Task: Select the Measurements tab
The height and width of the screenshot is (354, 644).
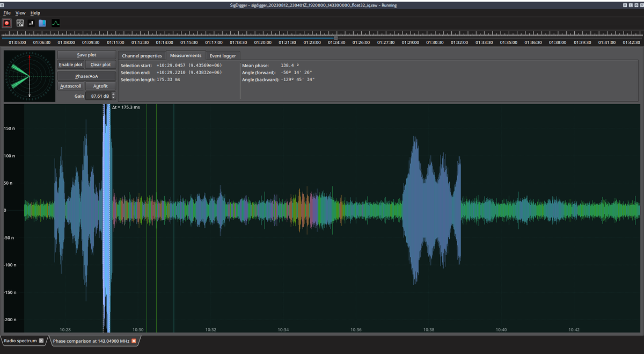Action: [186, 55]
